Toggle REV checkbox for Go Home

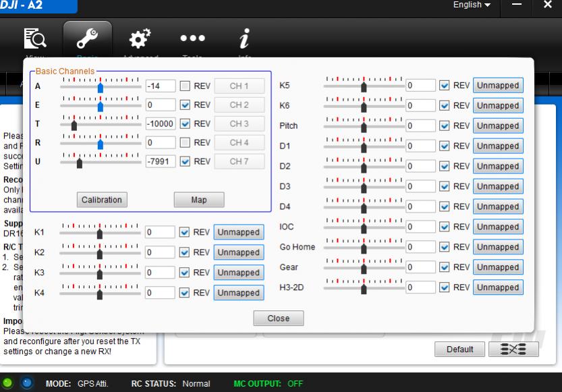pos(444,247)
